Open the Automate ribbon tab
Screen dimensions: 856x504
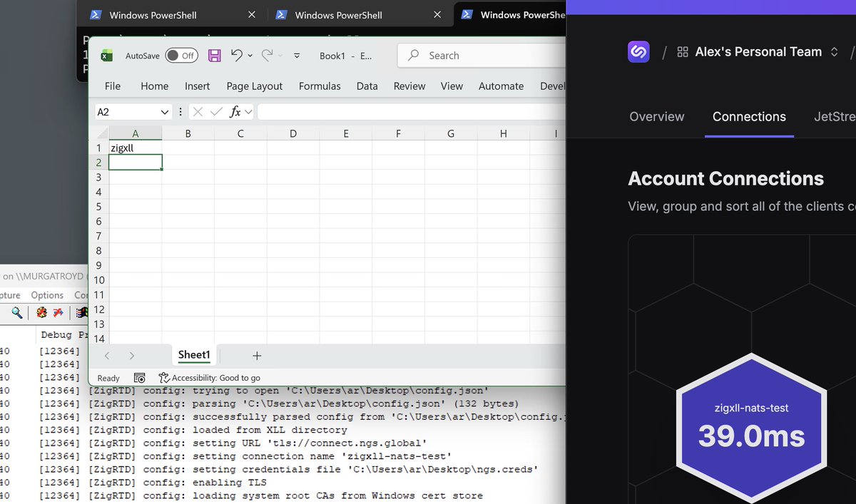coord(501,86)
